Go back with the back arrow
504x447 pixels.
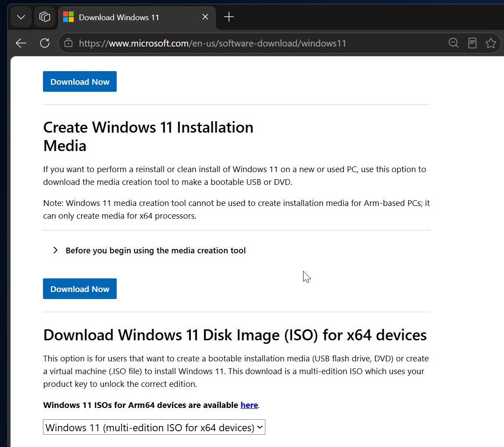click(21, 43)
